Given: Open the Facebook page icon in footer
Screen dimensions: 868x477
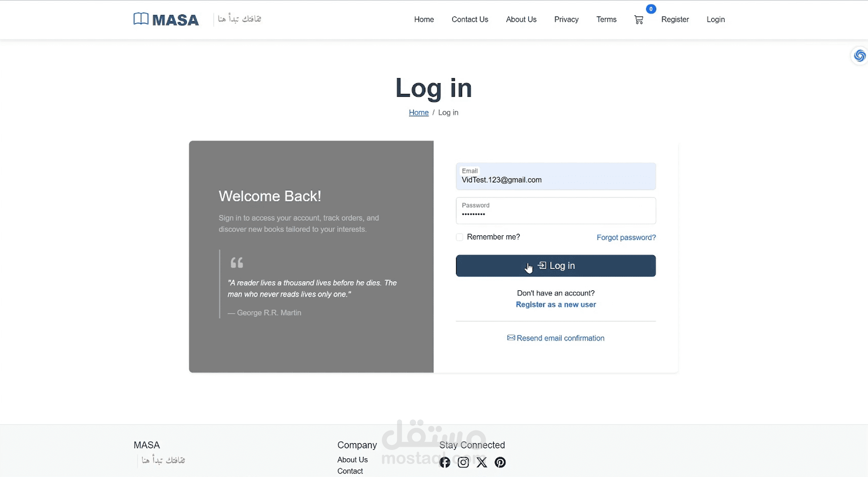Looking at the screenshot, I should [x=445, y=462].
